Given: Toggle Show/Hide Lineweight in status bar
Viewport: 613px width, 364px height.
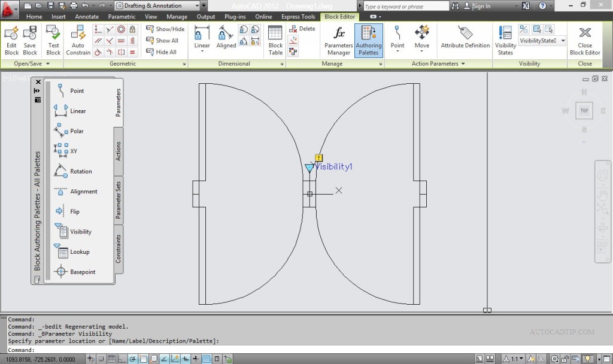Looking at the screenshot, I should click(x=196, y=359).
